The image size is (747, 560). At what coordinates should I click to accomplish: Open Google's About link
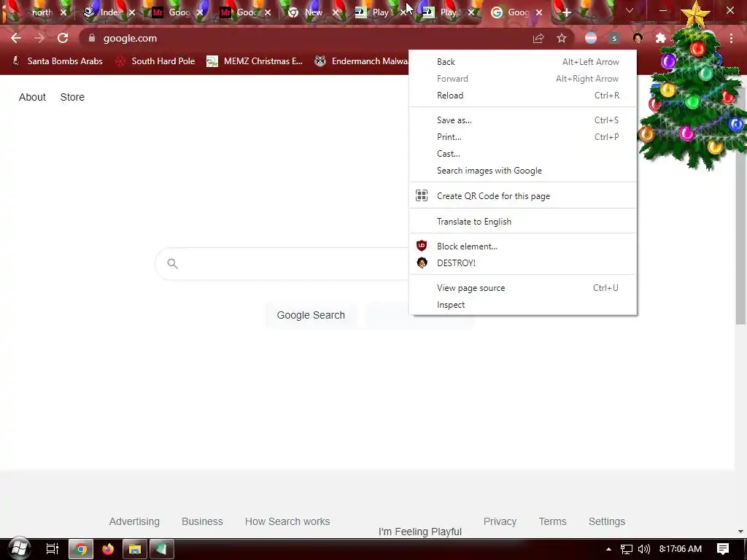pos(32,97)
